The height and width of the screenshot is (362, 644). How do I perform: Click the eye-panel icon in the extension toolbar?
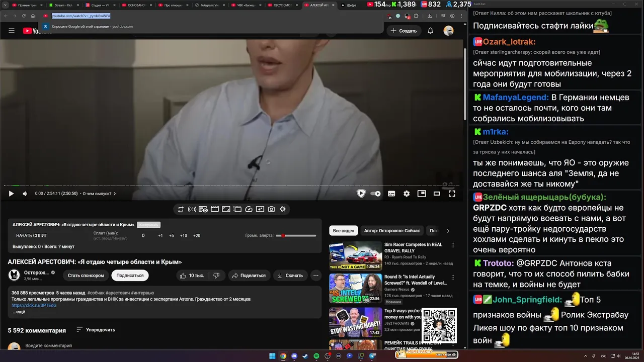[203, 209]
